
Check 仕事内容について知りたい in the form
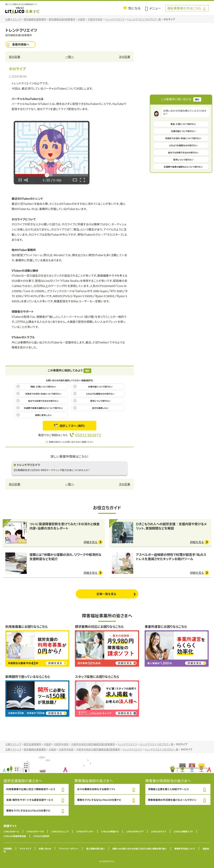(x=98, y=386)
